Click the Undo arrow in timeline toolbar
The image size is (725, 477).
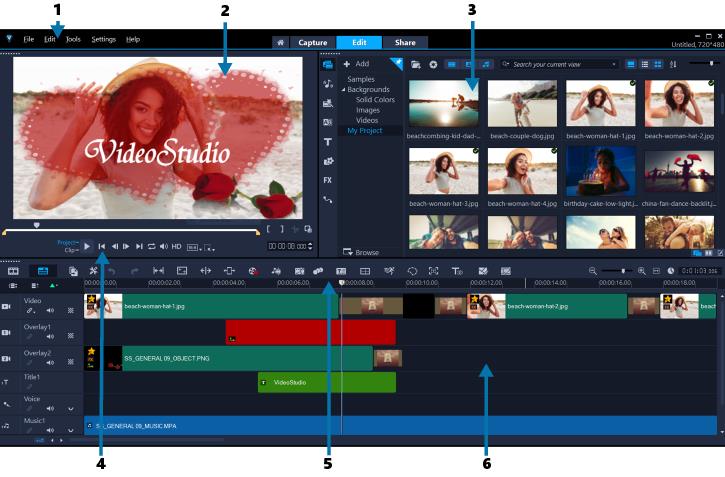coord(112,271)
